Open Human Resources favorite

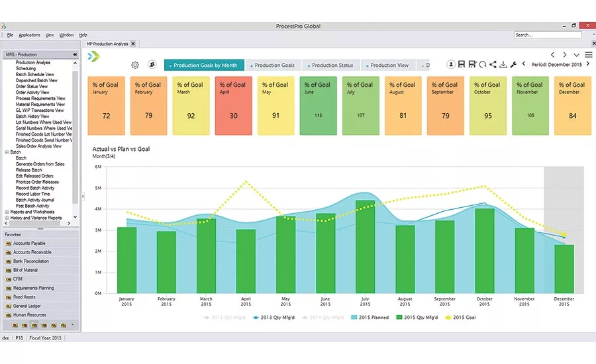[x=40, y=315]
